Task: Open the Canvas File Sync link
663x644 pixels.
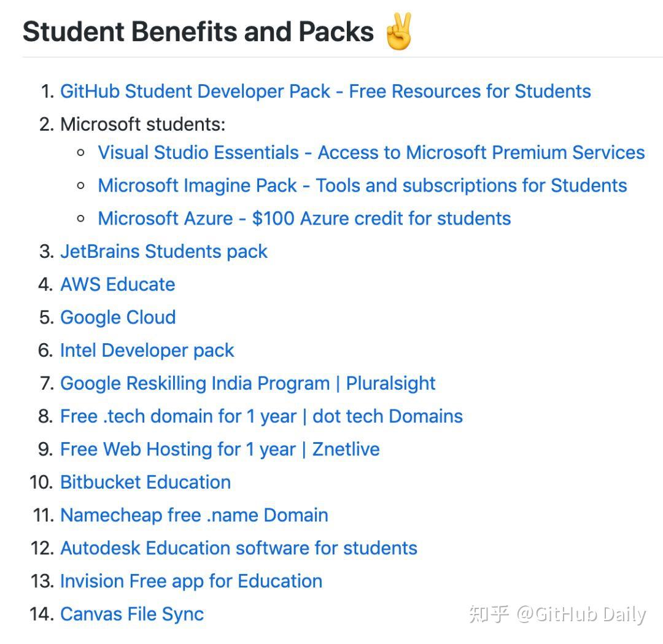Action: coord(132,615)
